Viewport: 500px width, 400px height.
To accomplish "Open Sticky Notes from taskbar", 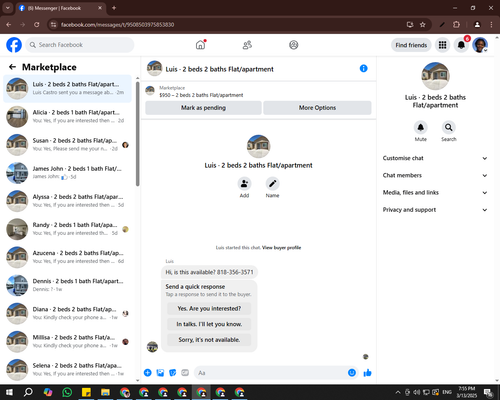I will point(86,392).
